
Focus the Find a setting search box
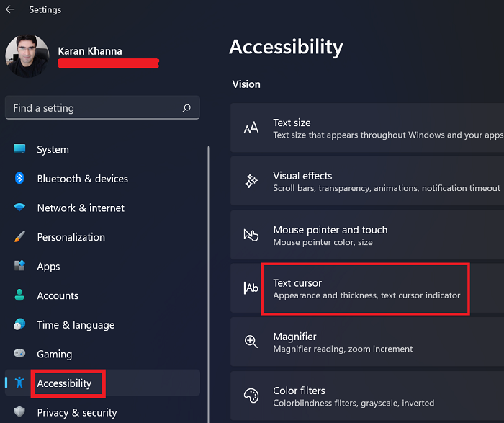94,108
